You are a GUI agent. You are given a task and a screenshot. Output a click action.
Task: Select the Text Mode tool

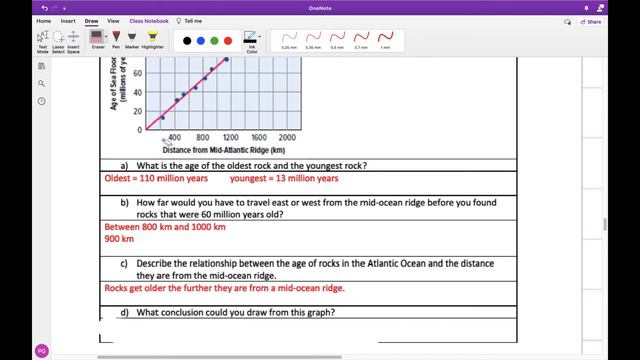click(x=43, y=41)
